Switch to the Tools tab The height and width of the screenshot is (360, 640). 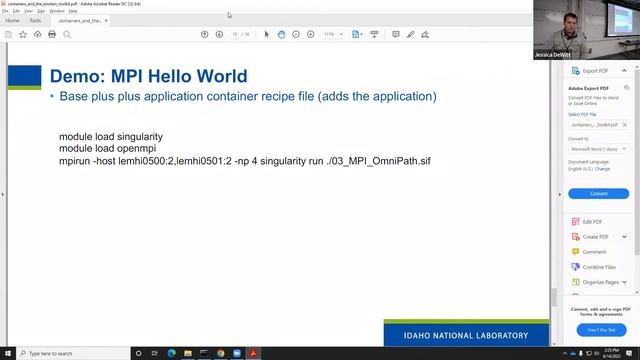[x=35, y=20]
